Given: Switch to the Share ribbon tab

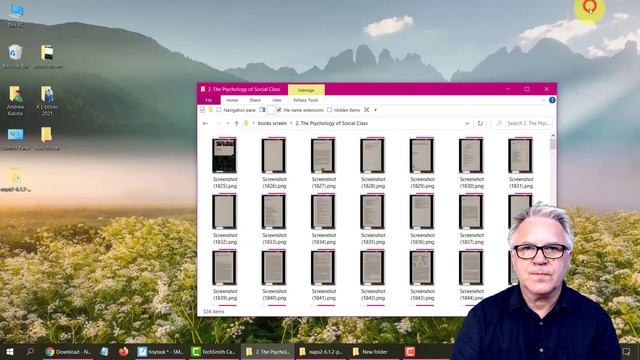Looking at the screenshot, I should coord(255,100).
